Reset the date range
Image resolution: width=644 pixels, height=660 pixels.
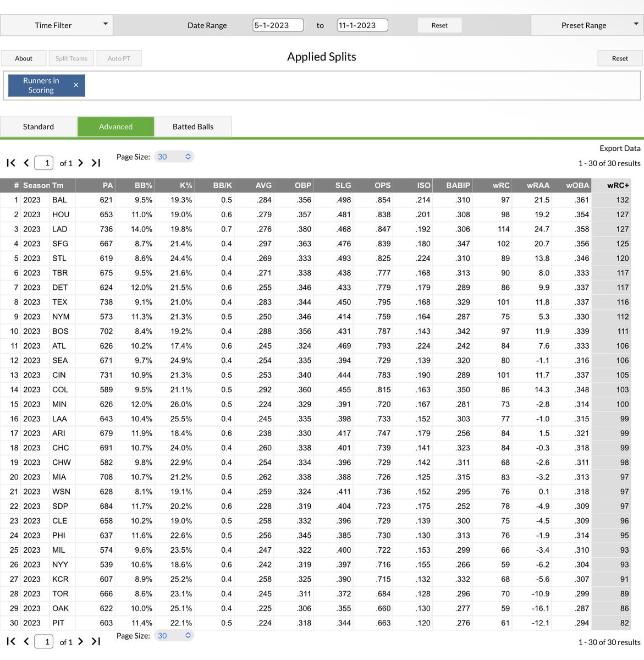coord(439,25)
